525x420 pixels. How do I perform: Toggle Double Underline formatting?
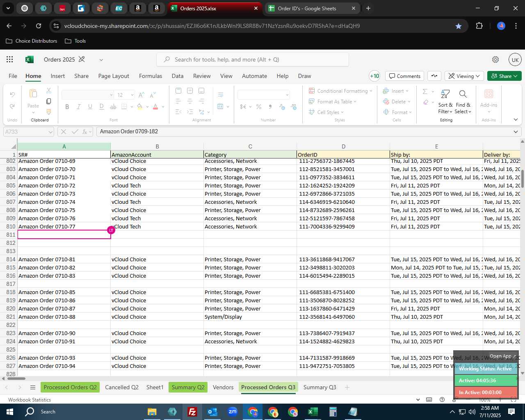pyautogui.click(x=102, y=107)
